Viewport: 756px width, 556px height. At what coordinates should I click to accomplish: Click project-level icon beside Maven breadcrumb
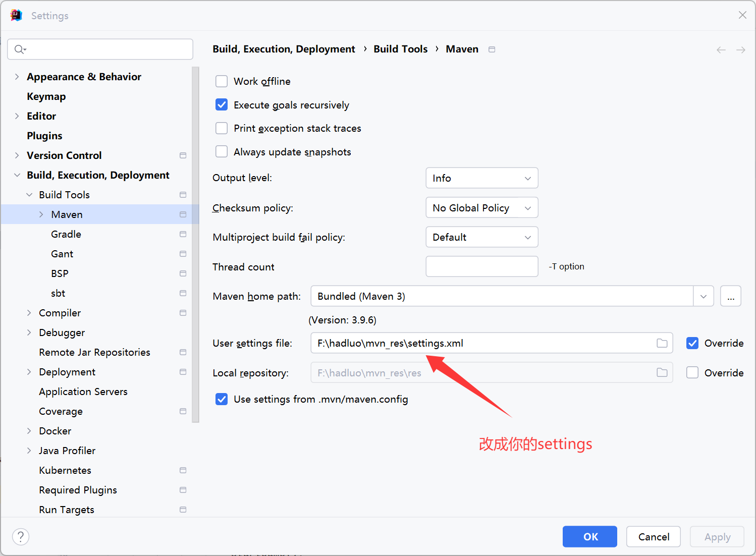pos(492,49)
